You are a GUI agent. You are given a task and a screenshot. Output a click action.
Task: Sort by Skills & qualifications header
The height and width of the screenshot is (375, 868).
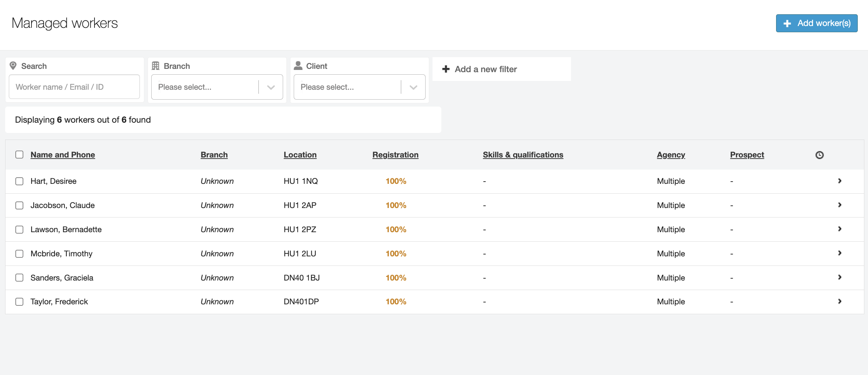point(523,155)
